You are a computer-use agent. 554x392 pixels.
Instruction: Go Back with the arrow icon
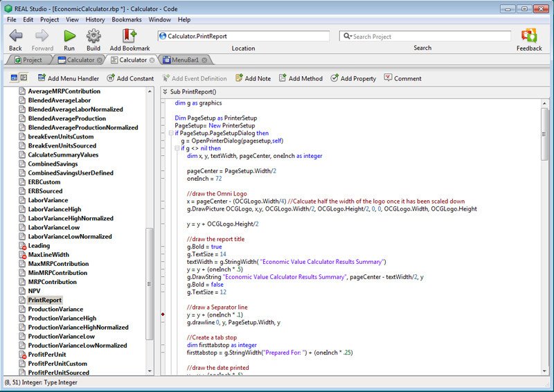[15, 35]
